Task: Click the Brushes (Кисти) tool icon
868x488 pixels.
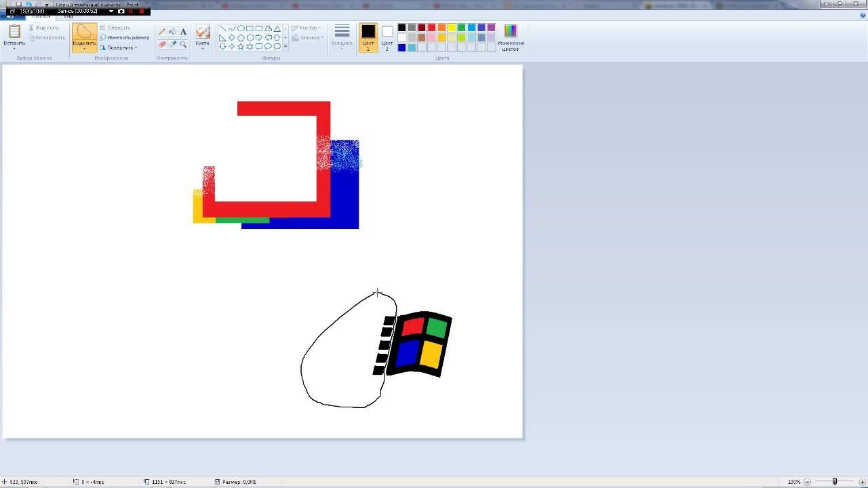Action: pos(203,31)
